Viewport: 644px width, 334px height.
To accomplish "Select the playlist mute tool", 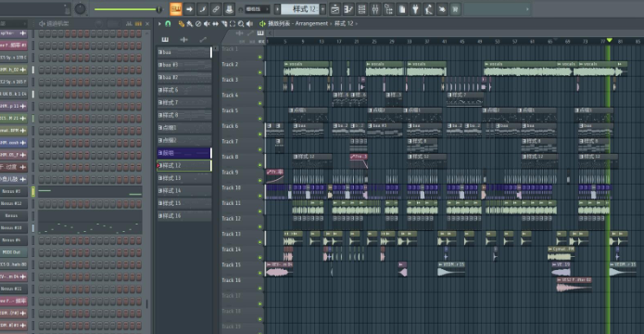I will [x=207, y=24].
